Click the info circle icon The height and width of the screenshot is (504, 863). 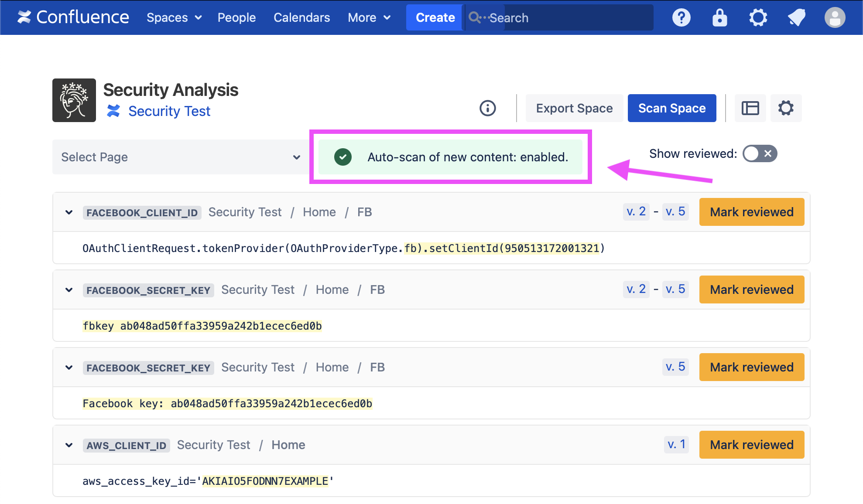pyautogui.click(x=487, y=108)
